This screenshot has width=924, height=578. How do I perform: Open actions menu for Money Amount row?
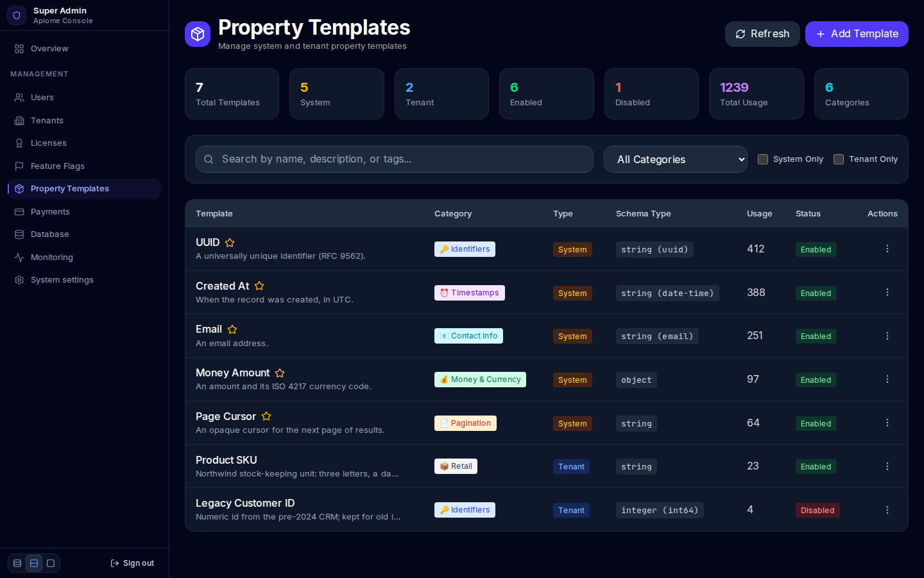tap(887, 379)
